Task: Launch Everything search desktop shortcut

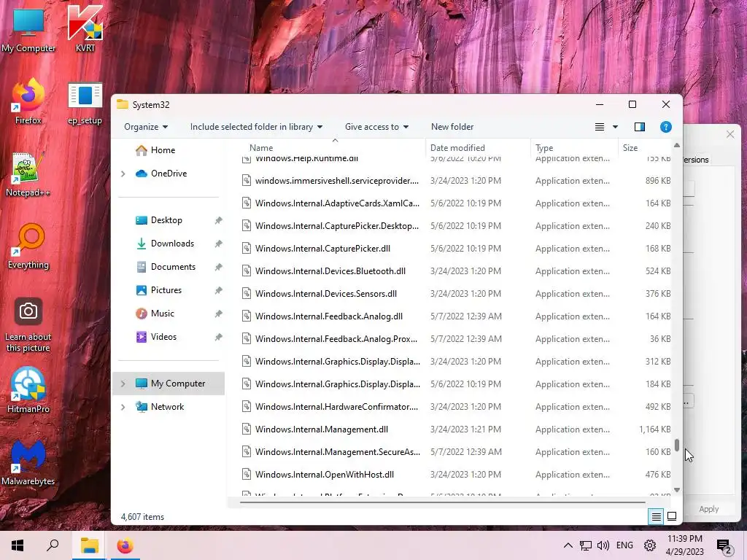Action: (28, 246)
